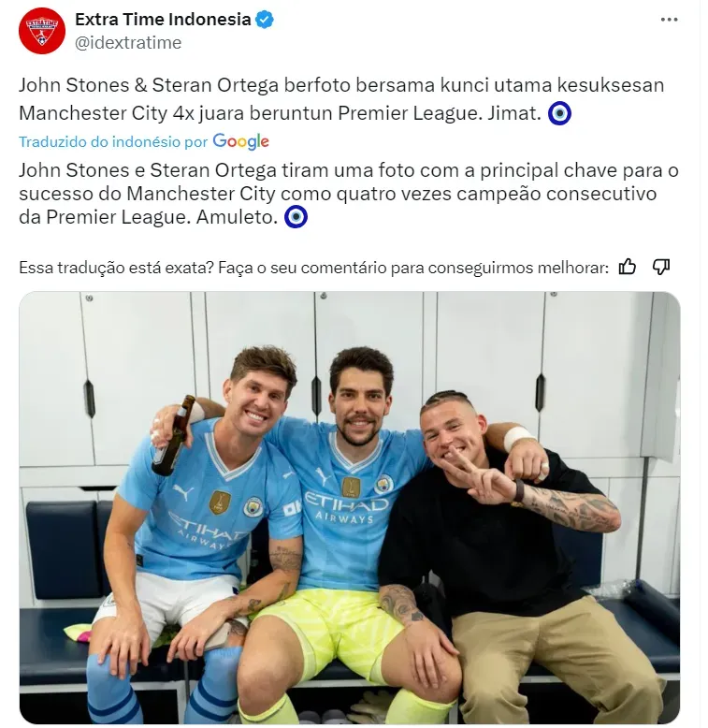Click the evil eye emoji in original tweet
708x728 pixels.
559,114
